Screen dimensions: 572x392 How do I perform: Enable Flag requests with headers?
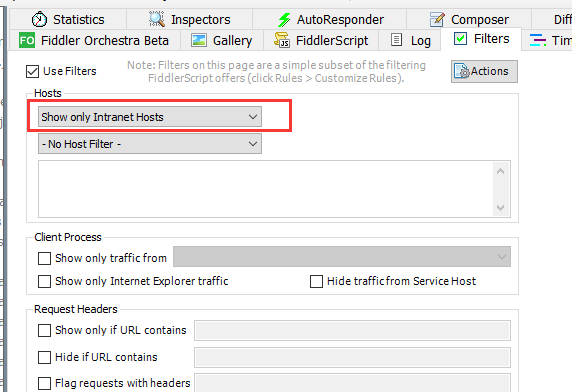point(45,384)
